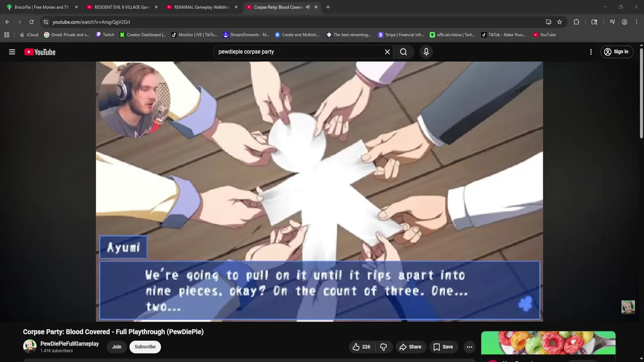
Task: Submit search with the magnifier button
Action: click(x=404, y=52)
